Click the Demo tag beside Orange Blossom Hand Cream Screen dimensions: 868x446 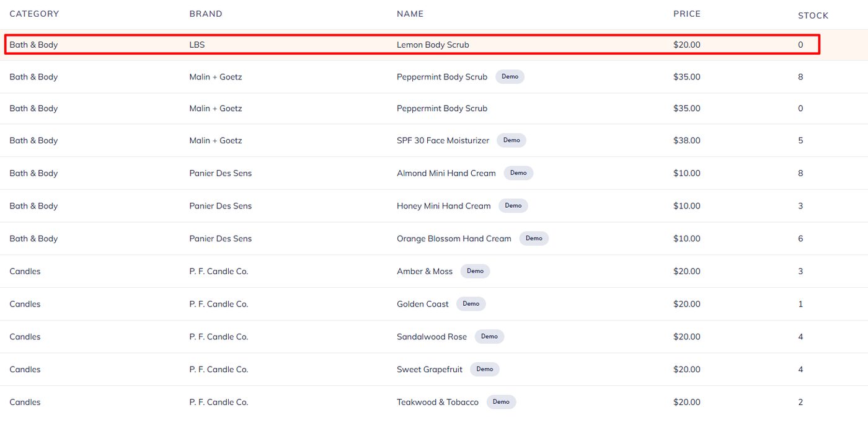coord(533,238)
